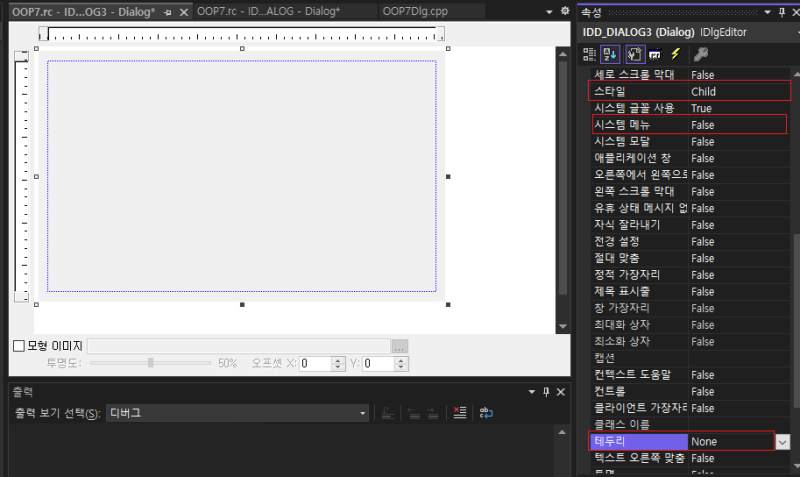This screenshot has height=477, width=800.
Task: Click False value of 최대화 상자
Action: tap(703, 325)
